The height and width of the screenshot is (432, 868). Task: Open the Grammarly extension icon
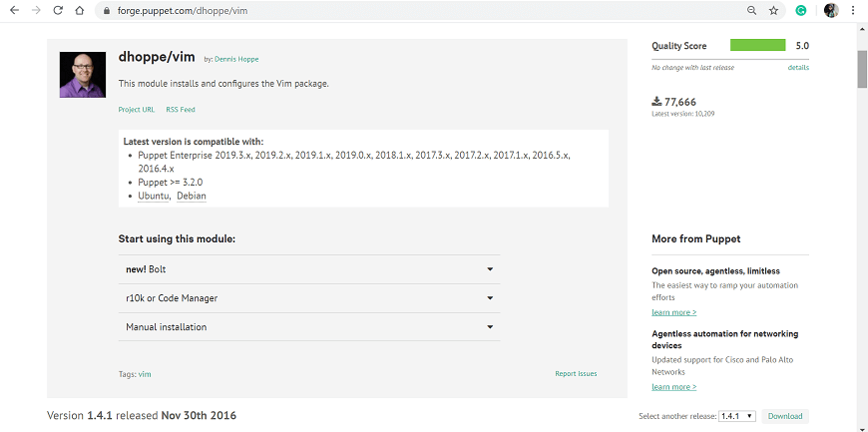[x=801, y=11]
